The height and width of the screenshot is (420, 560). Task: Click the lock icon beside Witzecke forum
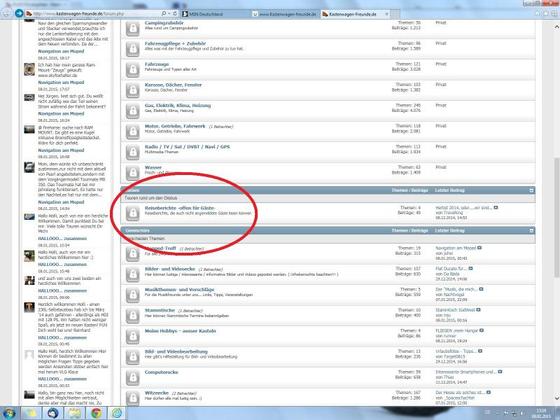pos(133,398)
